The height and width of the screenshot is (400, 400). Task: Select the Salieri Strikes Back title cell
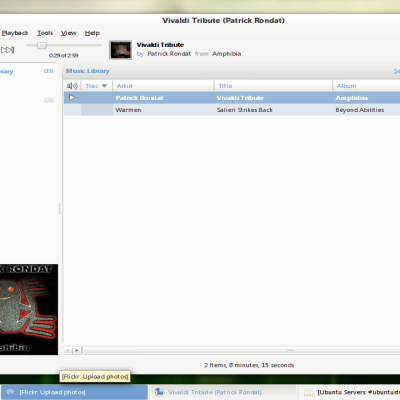pos(245,110)
